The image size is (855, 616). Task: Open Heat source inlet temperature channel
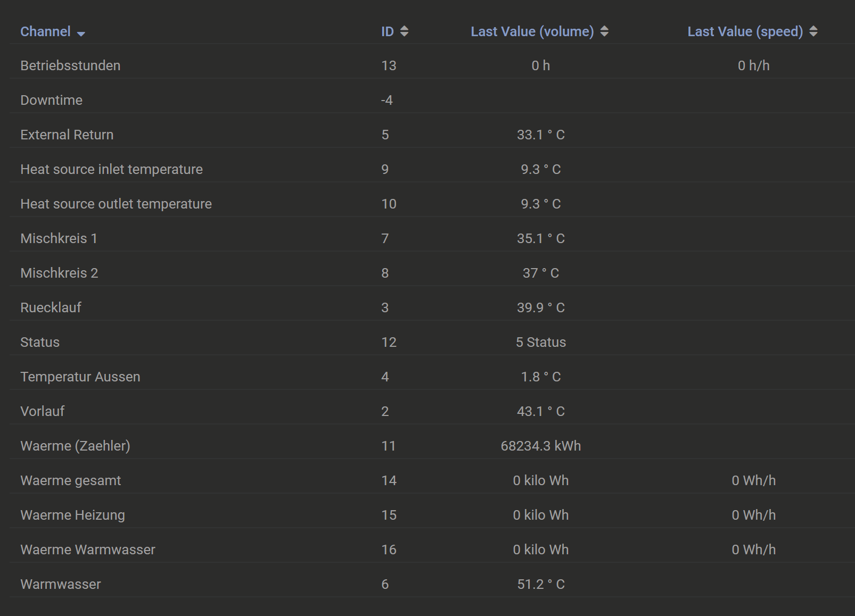pyautogui.click(x=111, y=169)
